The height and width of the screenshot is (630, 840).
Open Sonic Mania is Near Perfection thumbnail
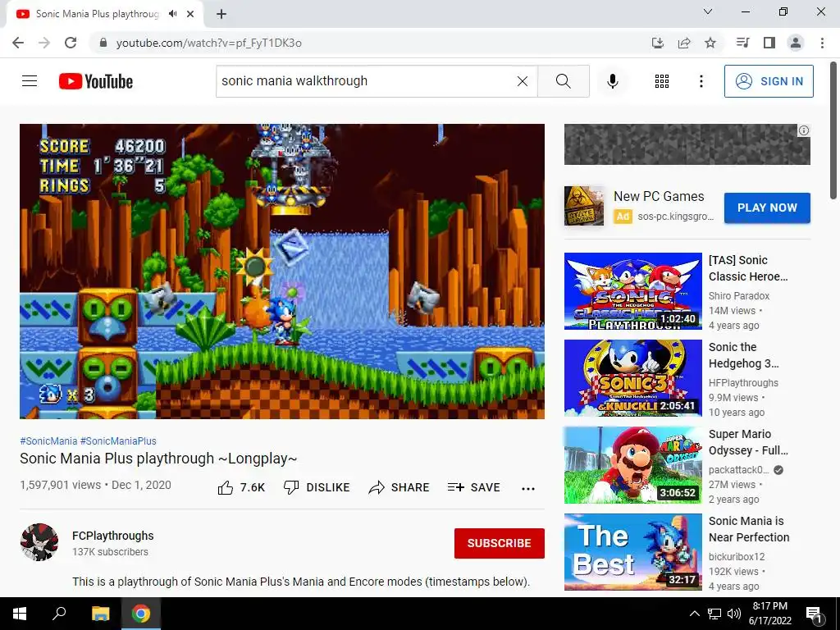(633, 552)
